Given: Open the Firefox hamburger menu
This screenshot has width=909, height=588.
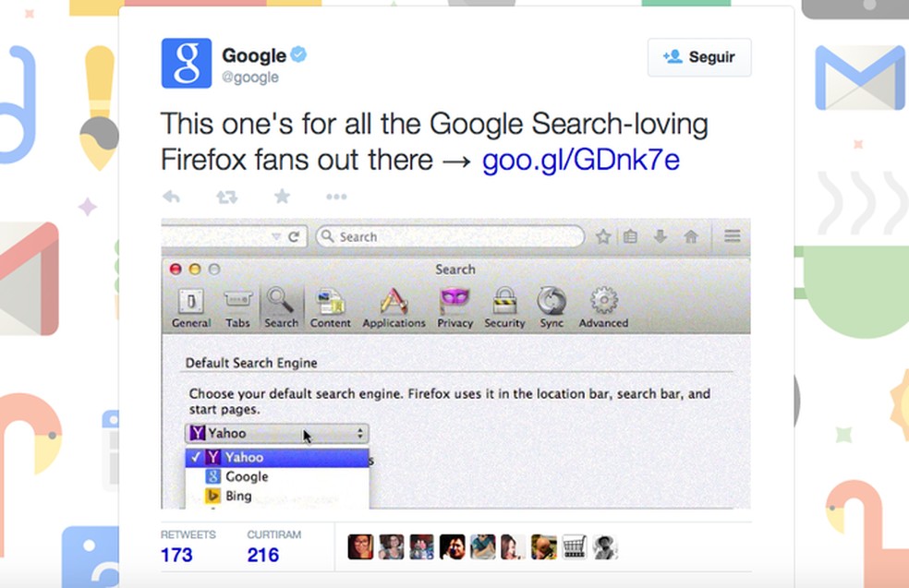Looking at the screenshot, I should 733,235.
